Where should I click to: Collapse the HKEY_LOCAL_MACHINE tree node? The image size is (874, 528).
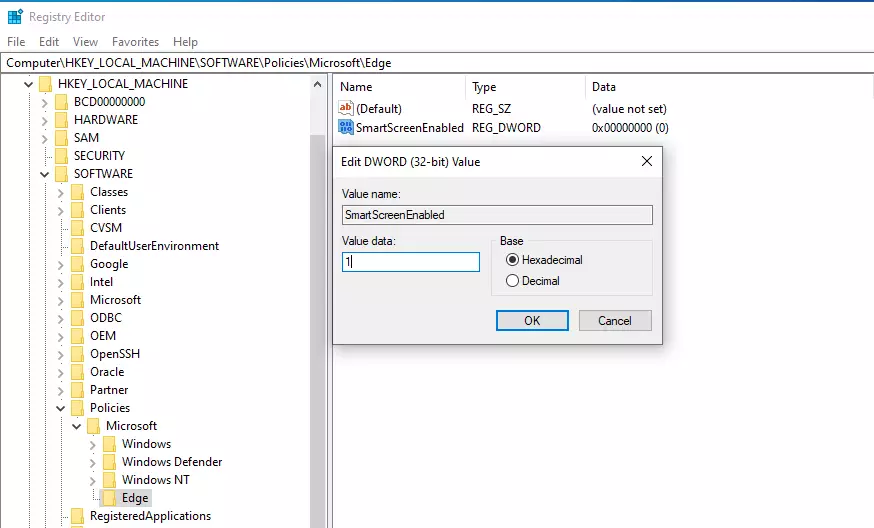pyautogui.click(x=28, y=84)
